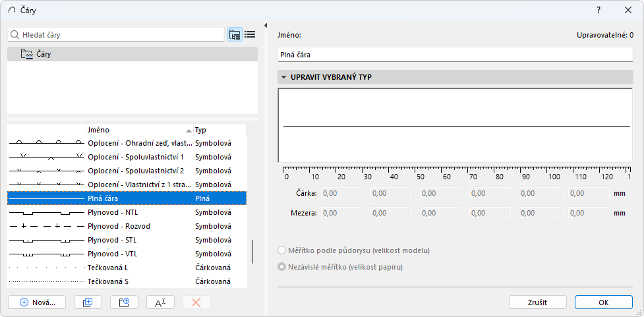Screen dimensions: 644x317
Task: Click the red delete X button
Action: pyautogui.click(x=196, y=303)
